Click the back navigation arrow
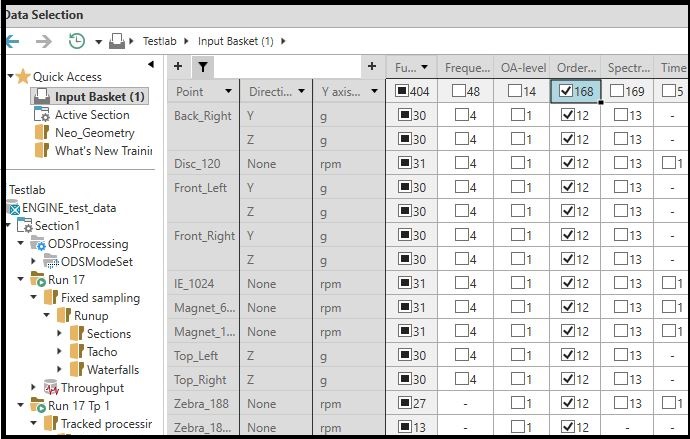Screen dimensions: 690x439 click(x=11, y=41)
